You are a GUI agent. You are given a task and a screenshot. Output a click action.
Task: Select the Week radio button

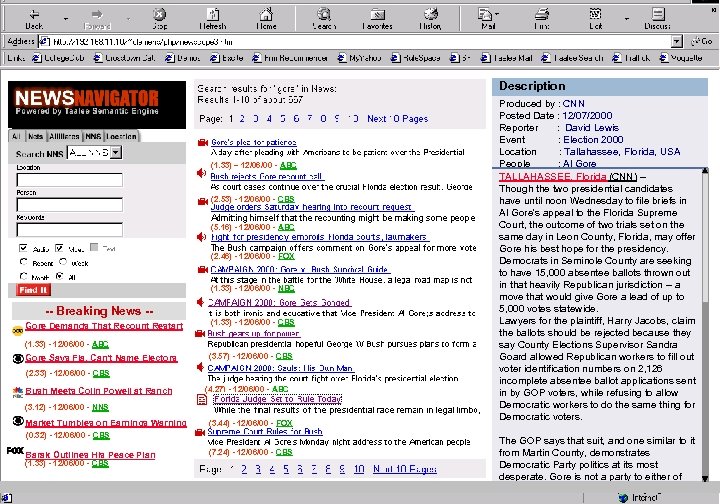pos(63,262)
